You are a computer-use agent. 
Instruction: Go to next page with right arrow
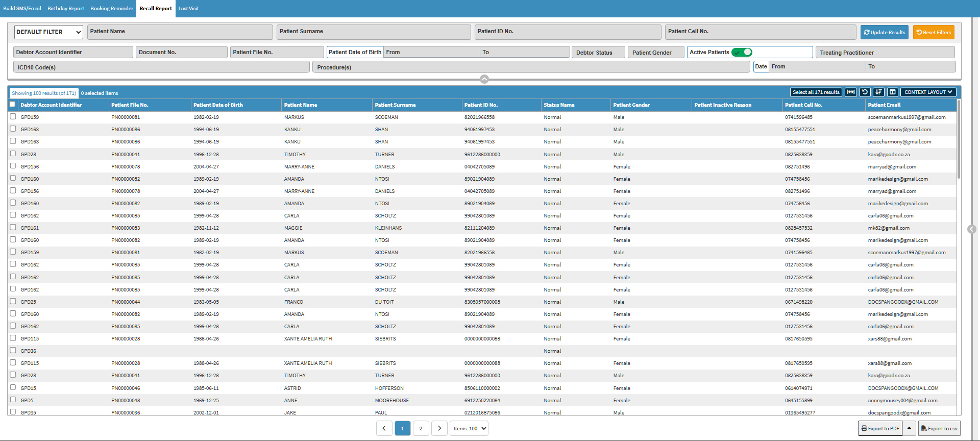coord(439,428)
